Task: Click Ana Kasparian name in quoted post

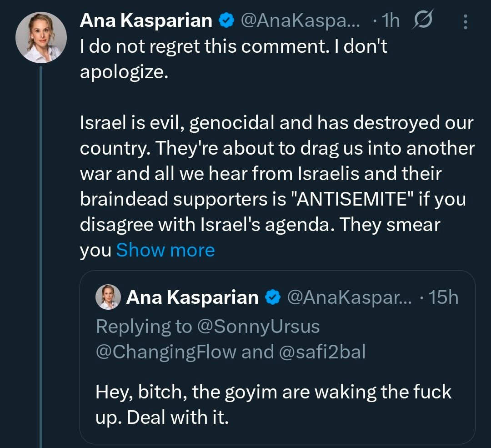Action: point(192,297)
